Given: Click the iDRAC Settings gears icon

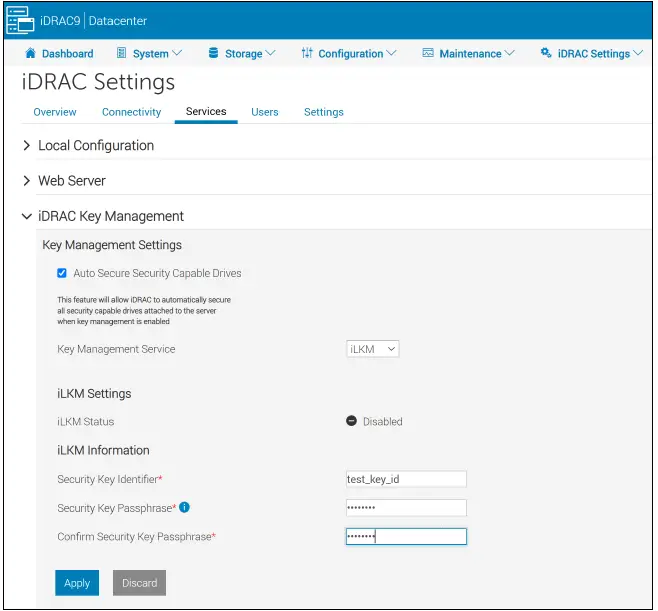Looking at the screenshot, I should 546,53.
